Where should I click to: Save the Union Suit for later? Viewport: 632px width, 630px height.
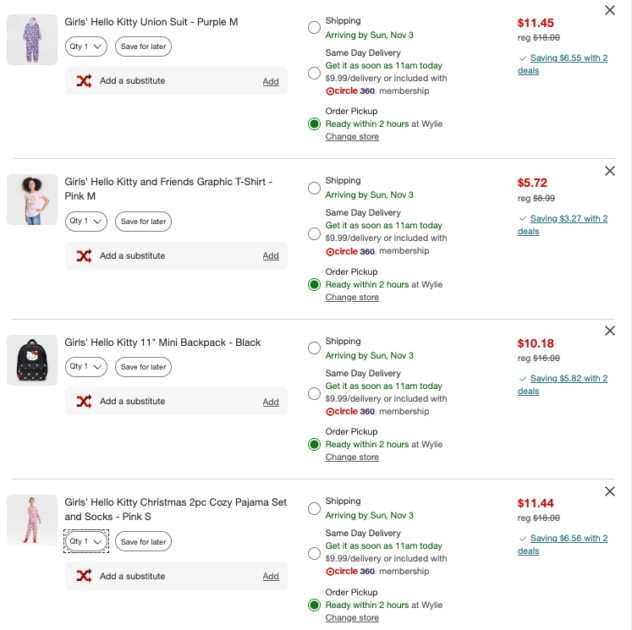tap(143, 46)
